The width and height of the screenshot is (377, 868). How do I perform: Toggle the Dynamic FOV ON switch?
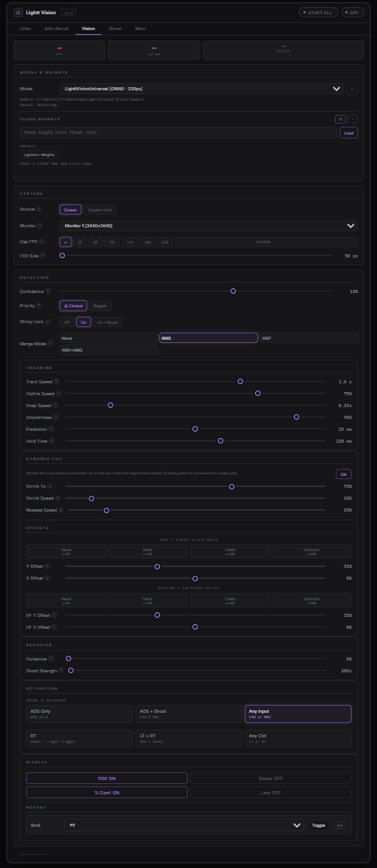tap(343, 474)
